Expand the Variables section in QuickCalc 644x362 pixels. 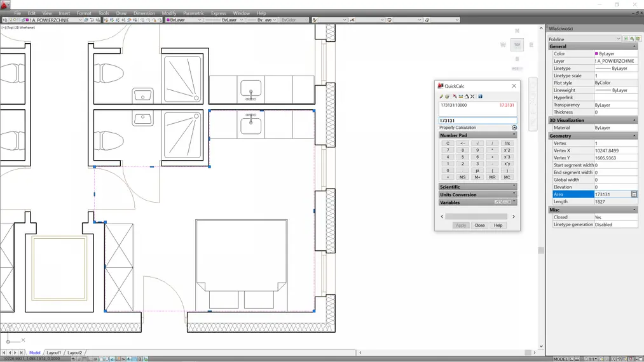[514, 202]
